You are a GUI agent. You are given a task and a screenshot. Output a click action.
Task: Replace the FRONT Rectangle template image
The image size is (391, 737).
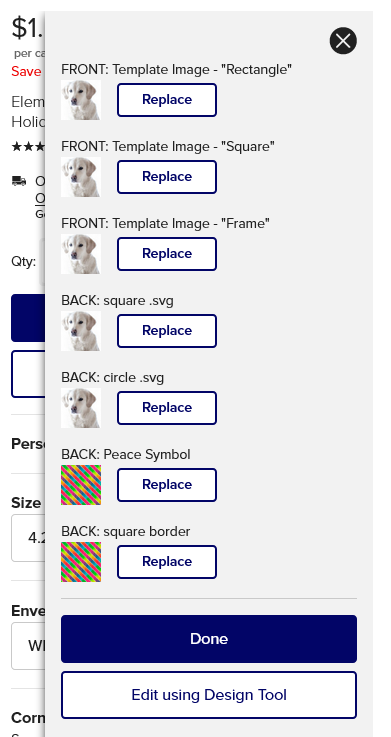(167, 100)
